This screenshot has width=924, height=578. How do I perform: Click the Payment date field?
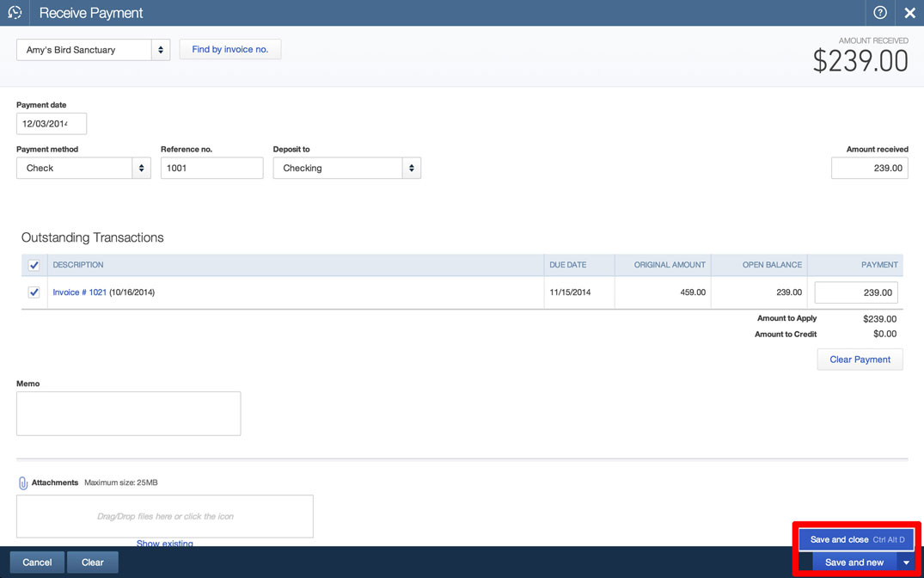pos(52,124)
